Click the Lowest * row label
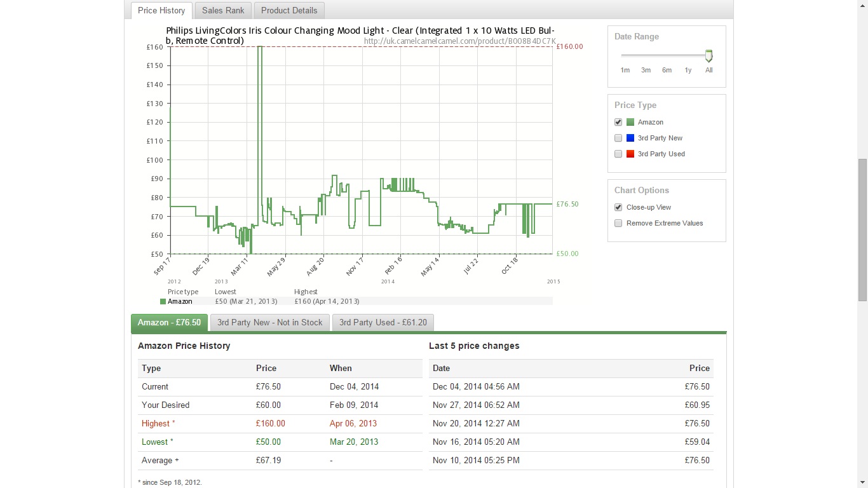The height and width of the screenshot is (488, 868). (157, 442)
